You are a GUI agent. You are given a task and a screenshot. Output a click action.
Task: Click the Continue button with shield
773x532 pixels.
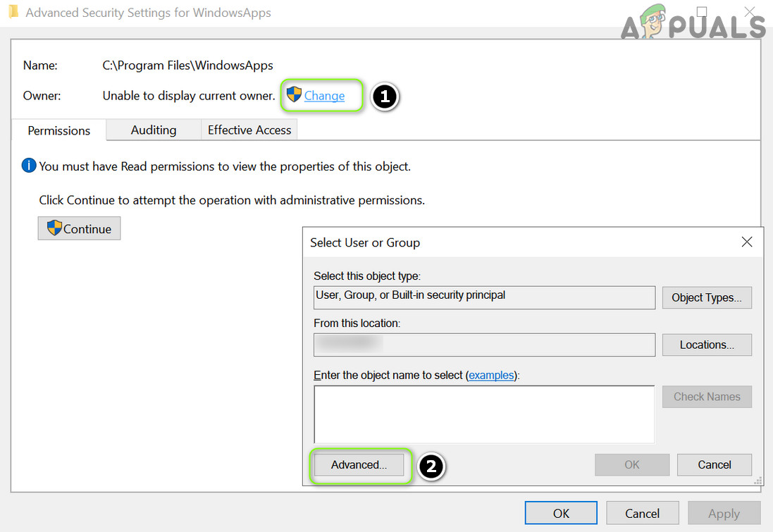(79, 228)
